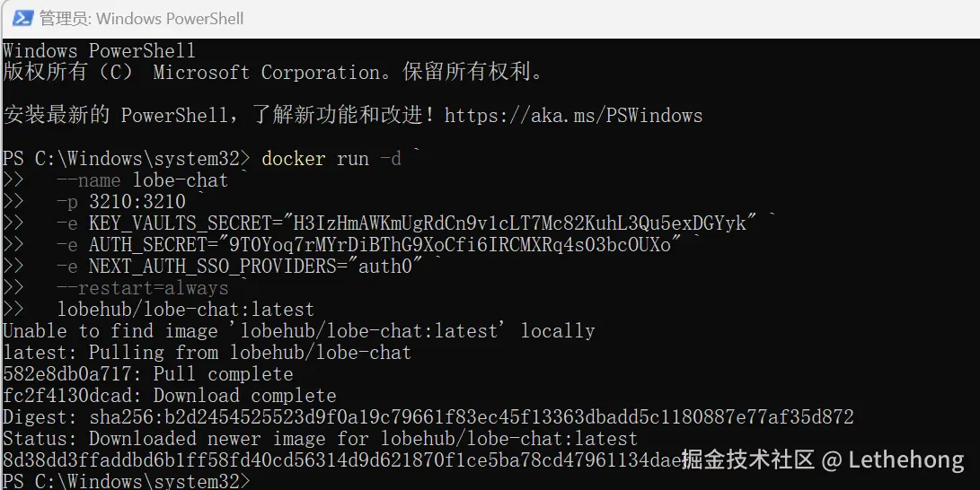Focus the last PS C:\Windows\system32> prompt
The height and width of the screenshot is (490, 980).
click(x=126, y=482)
